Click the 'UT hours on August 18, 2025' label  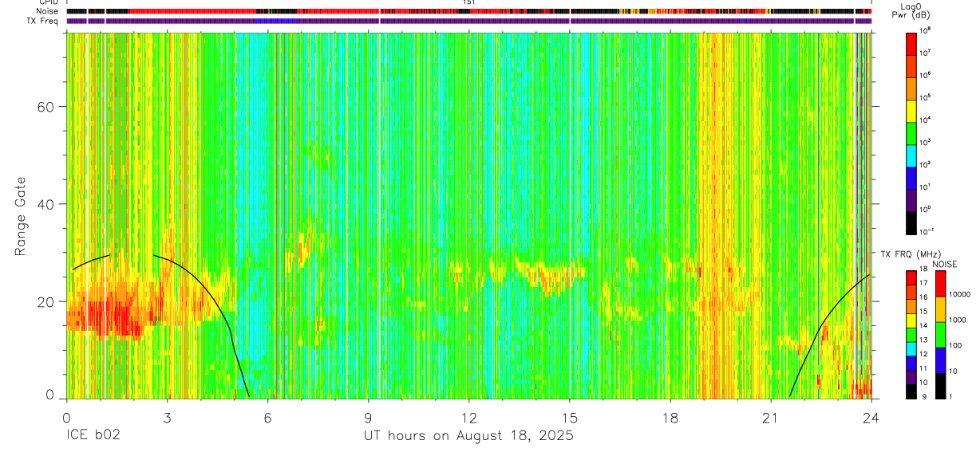468,436
